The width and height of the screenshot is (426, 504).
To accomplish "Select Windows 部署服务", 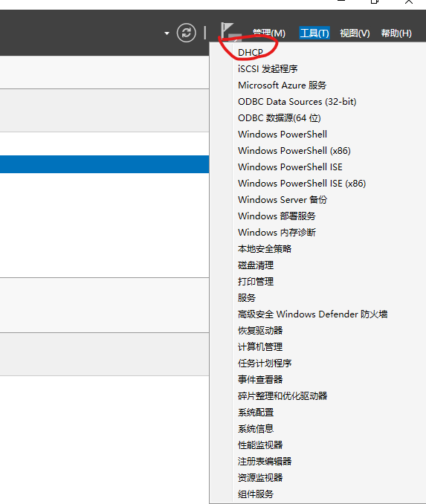I will [x=277, y=216].
